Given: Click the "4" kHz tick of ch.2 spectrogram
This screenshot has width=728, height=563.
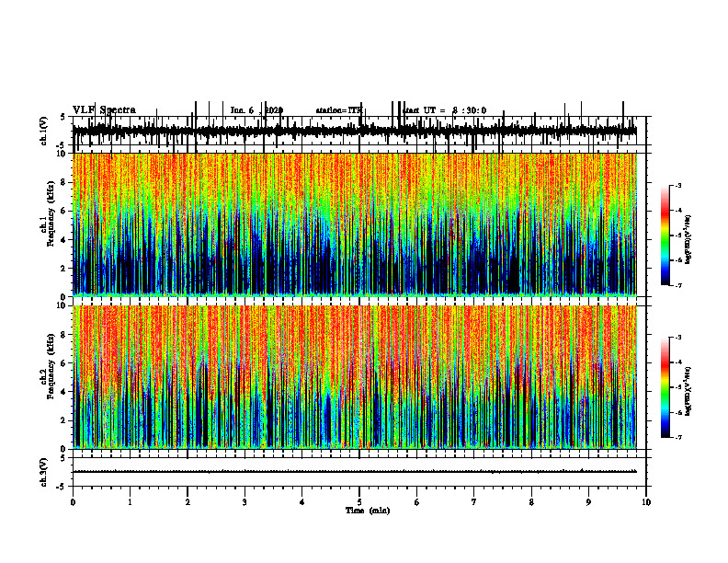Looking at the screenshot, I should [64, 392].
